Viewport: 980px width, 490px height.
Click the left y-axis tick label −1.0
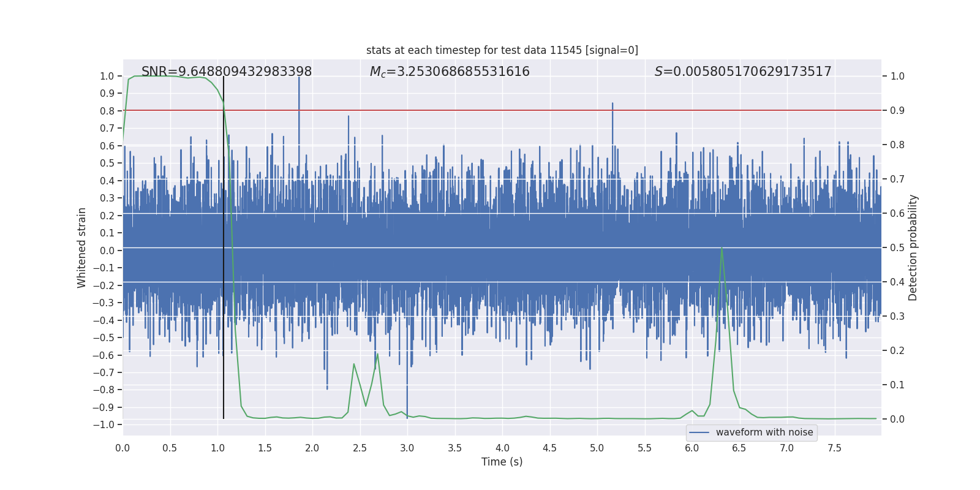[x=107, y=424]
